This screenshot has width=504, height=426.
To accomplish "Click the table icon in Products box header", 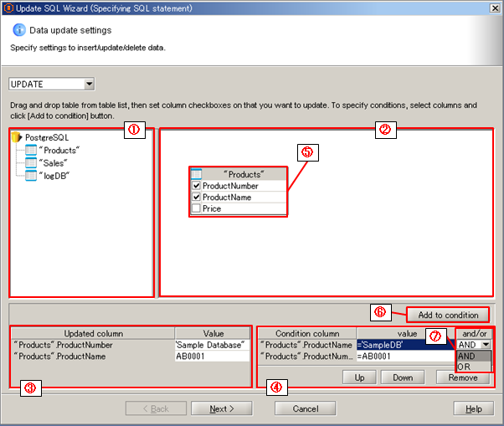I will [x=197, y=173].
